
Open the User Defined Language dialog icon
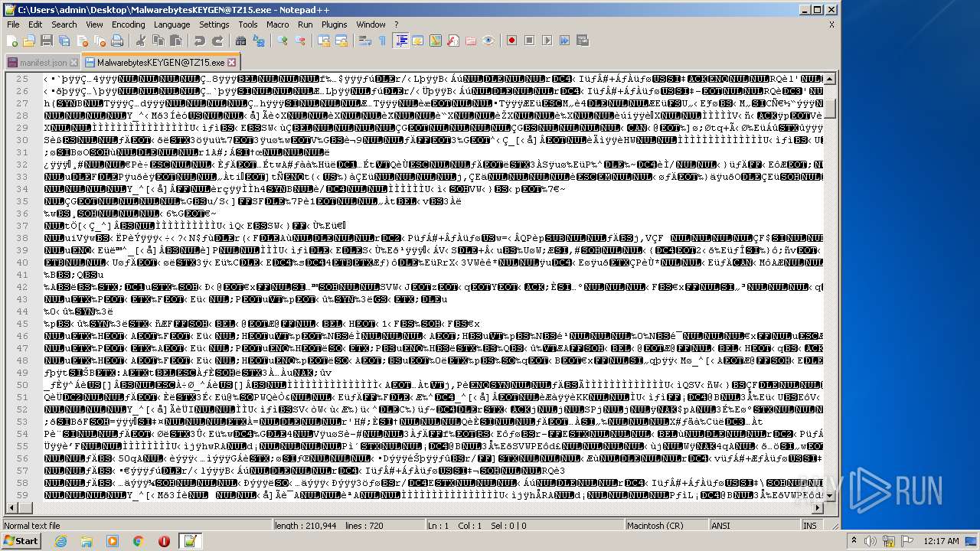coord(418,41)
